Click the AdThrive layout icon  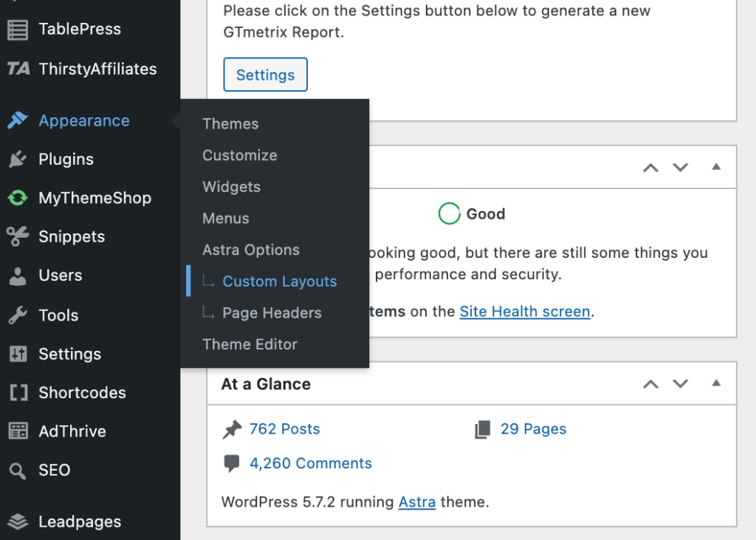pyautogui.click(x=18, y=431)
